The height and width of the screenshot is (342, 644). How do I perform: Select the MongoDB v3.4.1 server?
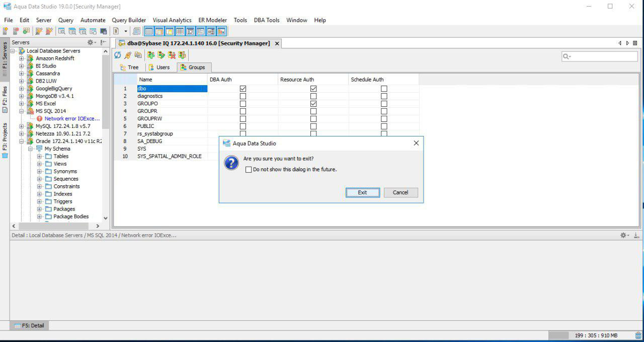55,96
